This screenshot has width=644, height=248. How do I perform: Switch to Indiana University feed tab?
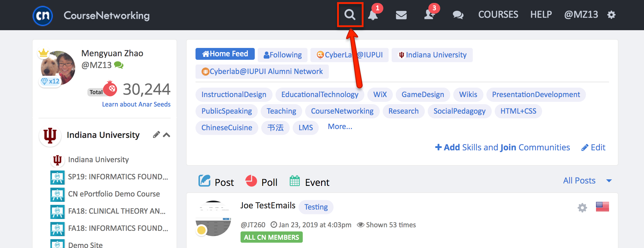click(x=432, y=55)
